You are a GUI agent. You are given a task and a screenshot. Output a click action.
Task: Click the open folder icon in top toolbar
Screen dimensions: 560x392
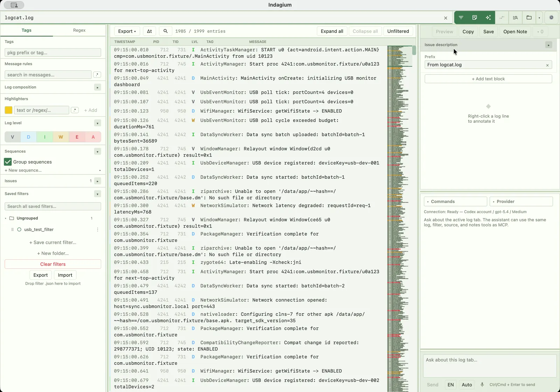529,17
